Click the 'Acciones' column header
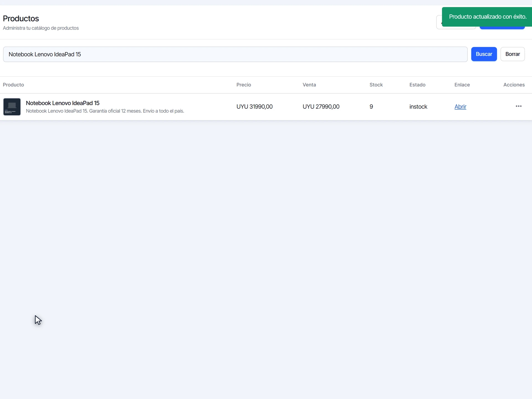 click(x=514, y=85)
